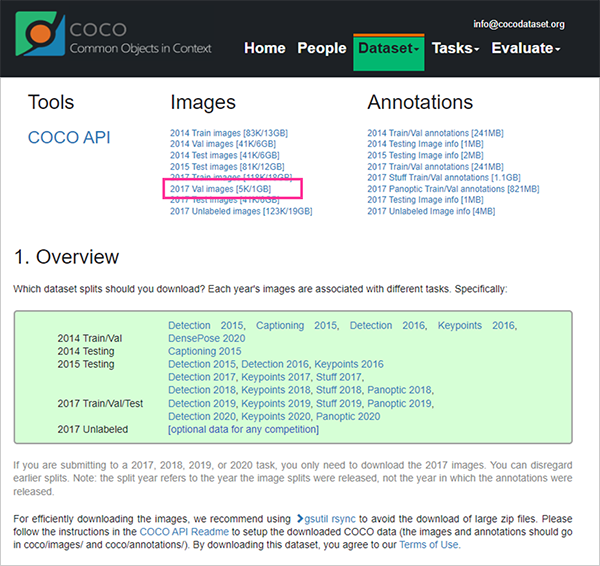
Task: Download 2017 Panoptic Train/Val annotations [821MB]
Action: pos(453,189)
